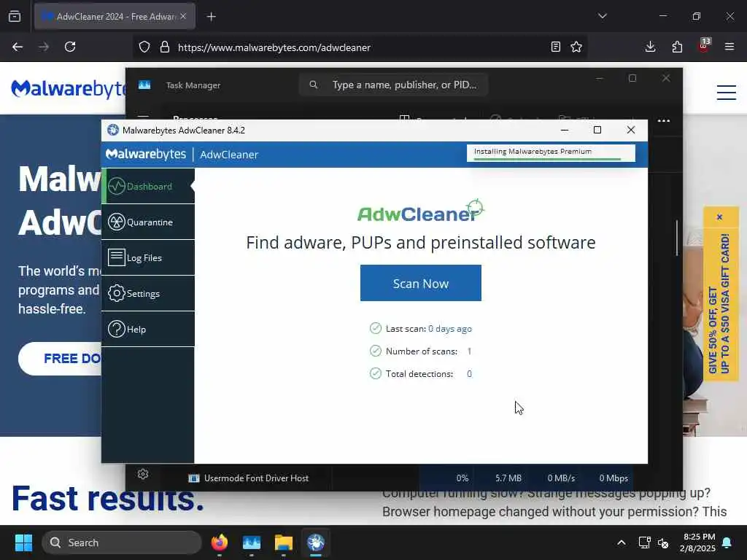The height and width of the screenshot is (560, 747).
Task: Open Task Manager settings gear at bottom
Action: pos(143,474)
